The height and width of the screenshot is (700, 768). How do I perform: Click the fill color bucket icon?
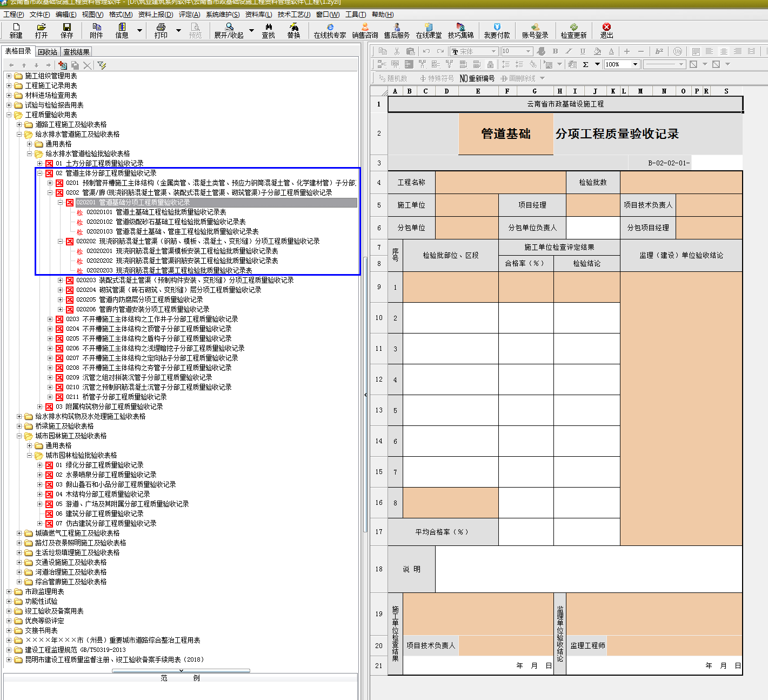[597, 51]
